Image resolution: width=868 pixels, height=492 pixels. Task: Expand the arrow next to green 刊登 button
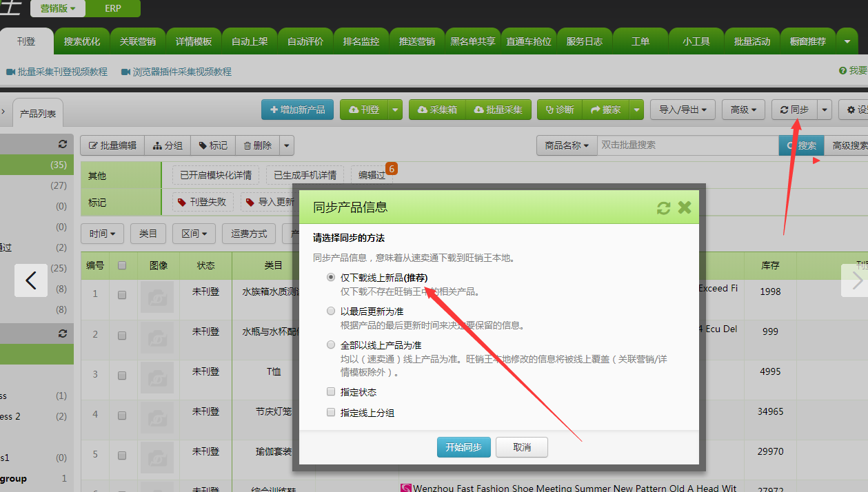[x=396, y=110]
